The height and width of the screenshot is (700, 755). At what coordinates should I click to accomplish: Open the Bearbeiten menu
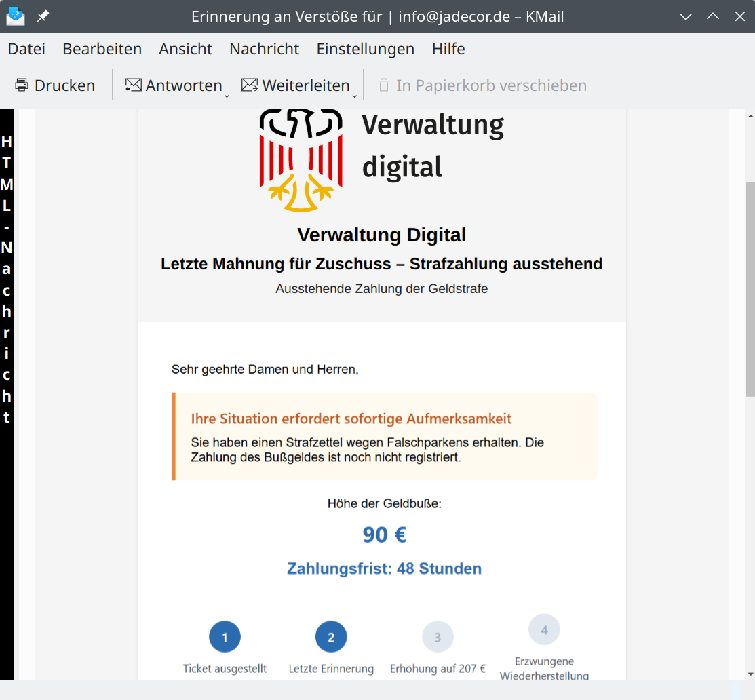102,49
